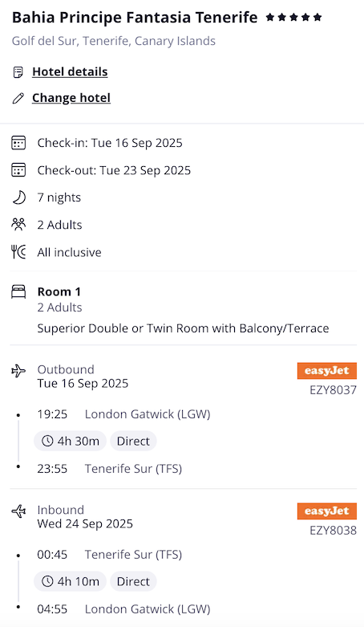364x627 pixels.
Task: Click the five-star hotel rating
Action: pyautogui.click(x=293, y=17)
